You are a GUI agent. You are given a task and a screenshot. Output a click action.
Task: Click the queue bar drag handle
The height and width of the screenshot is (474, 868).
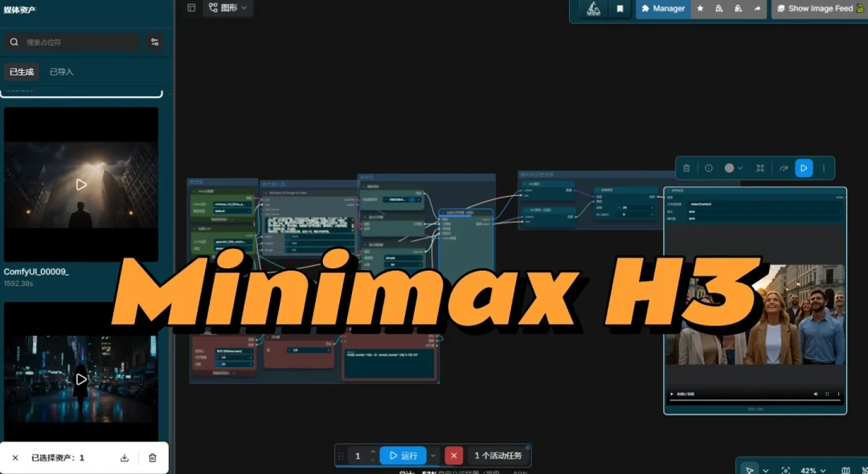coord(341,456)
